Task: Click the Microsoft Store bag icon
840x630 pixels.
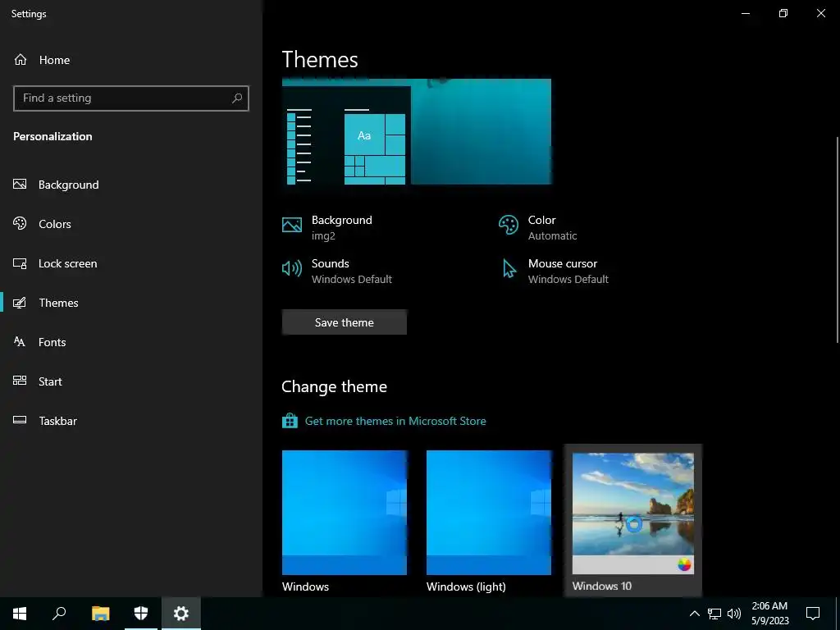Action: pyautogui.click(x=290, y=421)
